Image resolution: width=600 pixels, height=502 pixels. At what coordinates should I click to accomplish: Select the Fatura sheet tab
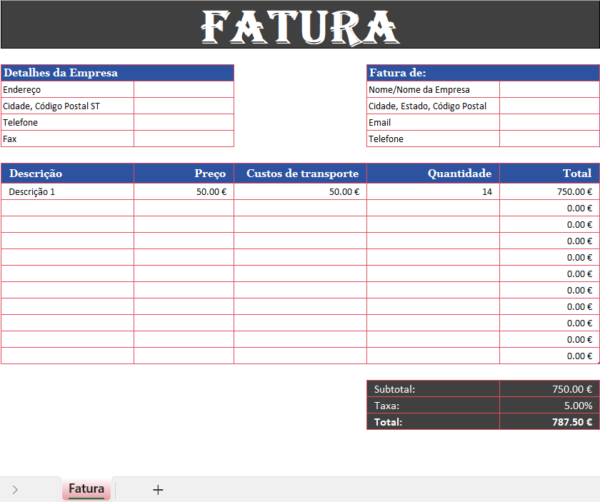coord(86,489)
